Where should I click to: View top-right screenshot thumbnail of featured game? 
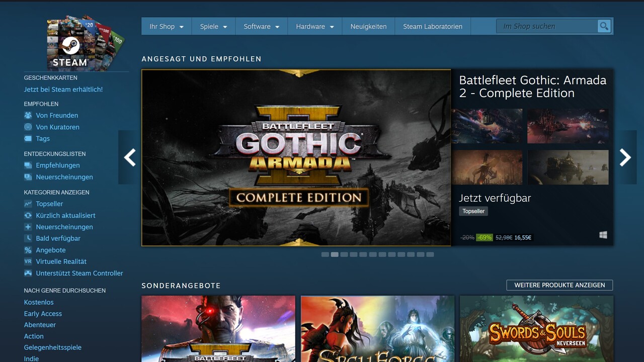click(568, 126)
